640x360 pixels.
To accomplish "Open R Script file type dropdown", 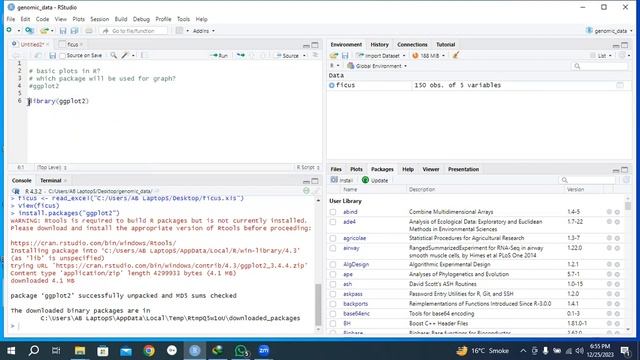I will (308, 167).
